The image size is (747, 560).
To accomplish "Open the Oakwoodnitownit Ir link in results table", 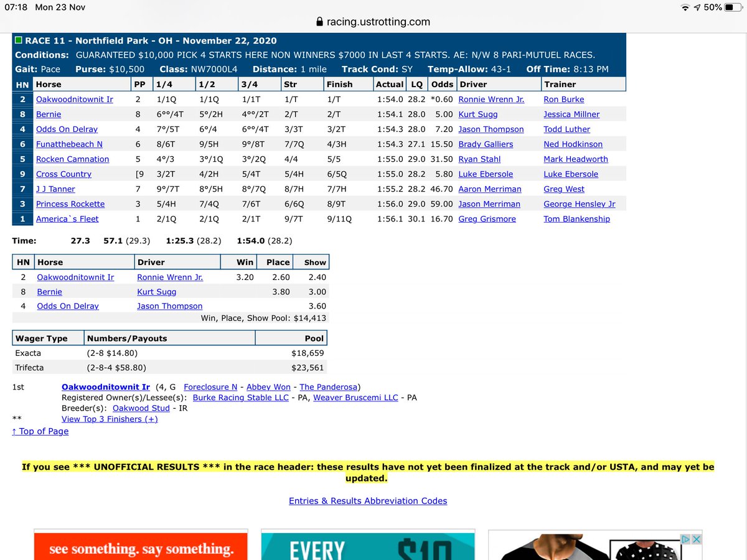I will [x=75, y=100].
